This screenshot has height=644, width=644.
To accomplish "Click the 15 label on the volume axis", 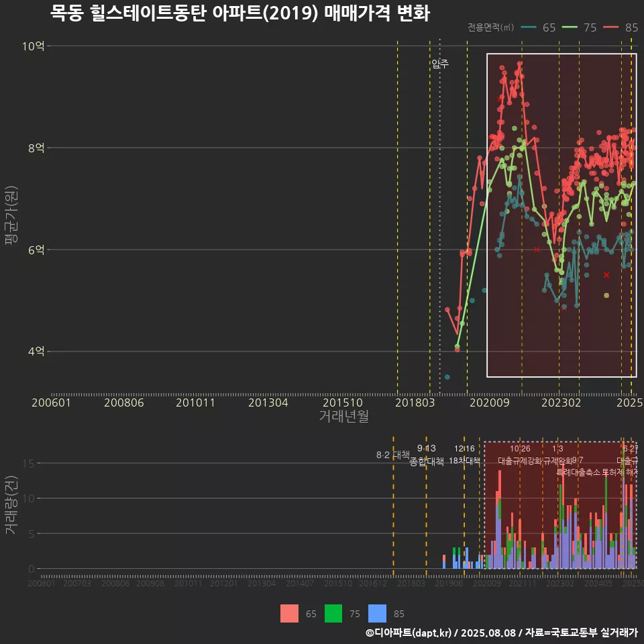I will click(29, 464).
